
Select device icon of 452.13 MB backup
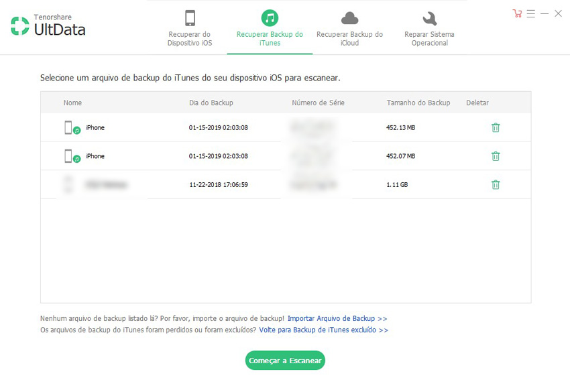[x=72, y=128]
